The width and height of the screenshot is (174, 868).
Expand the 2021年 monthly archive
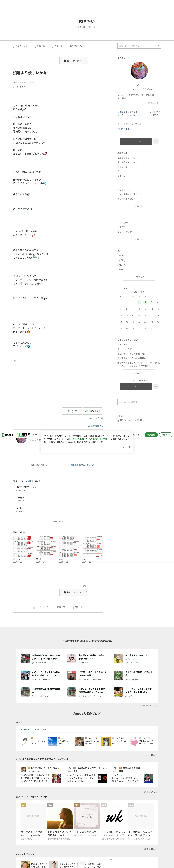[x=121, y=270]
